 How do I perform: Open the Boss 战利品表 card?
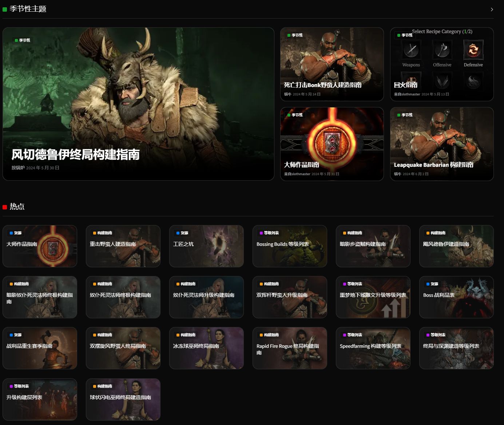pos(456,297)
